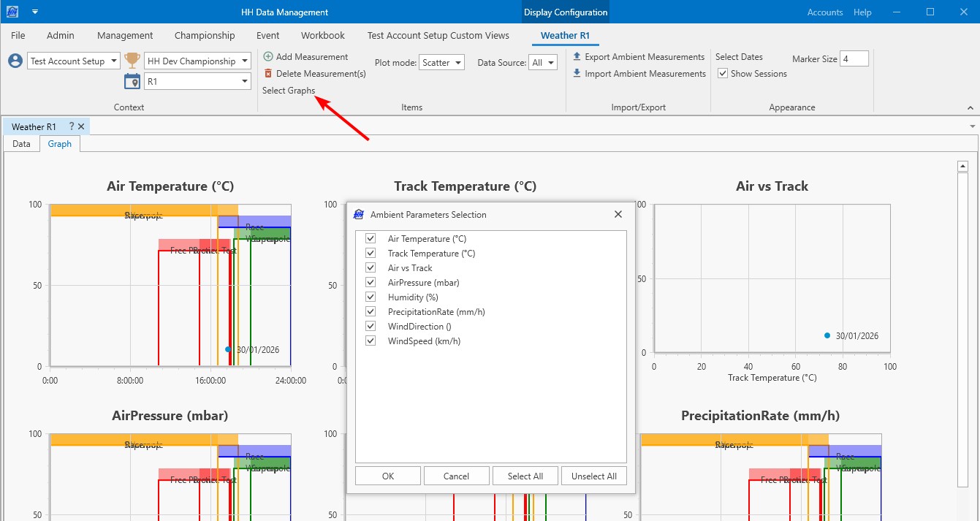Click the help question mark on Weather R1 tab
The image size is (980, 521).
pos(72,126)
